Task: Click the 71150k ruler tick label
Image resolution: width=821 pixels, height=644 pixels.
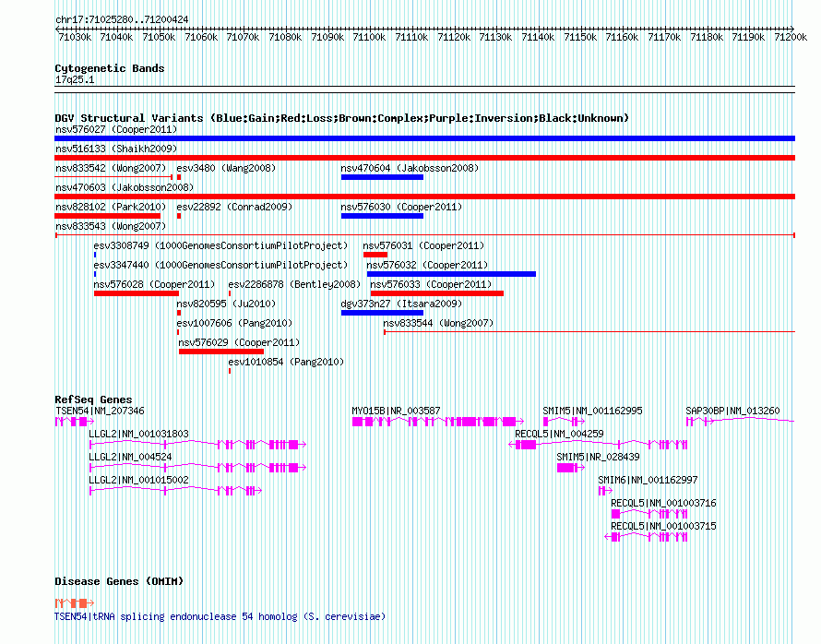Action: (x=580, y=38)
